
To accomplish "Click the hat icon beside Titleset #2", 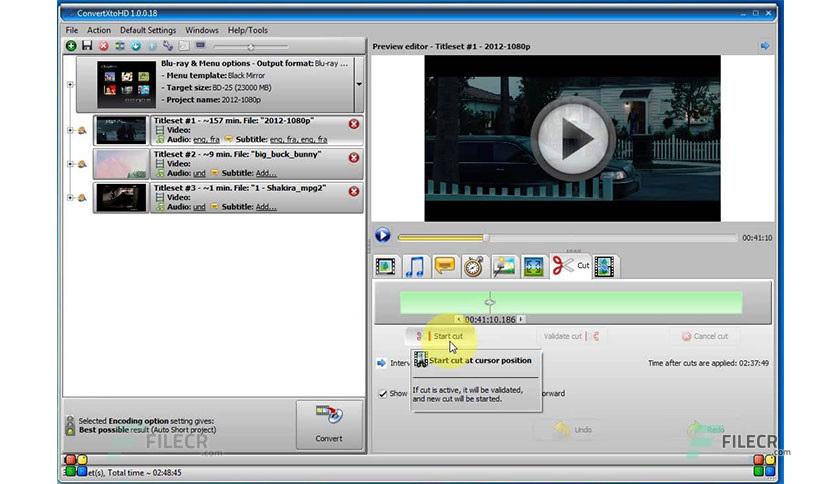I will [82, 164].
